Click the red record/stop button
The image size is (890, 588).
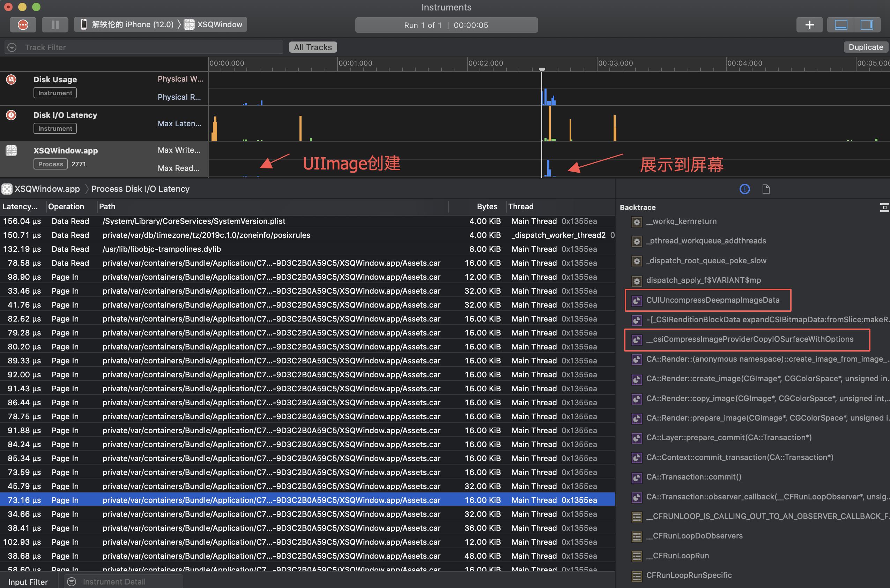click(x=23, y=25)
